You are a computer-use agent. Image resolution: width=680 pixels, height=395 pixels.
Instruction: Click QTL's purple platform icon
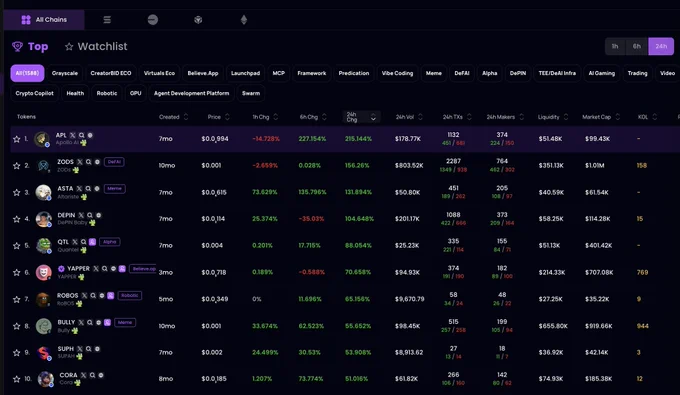click(92, 242)
